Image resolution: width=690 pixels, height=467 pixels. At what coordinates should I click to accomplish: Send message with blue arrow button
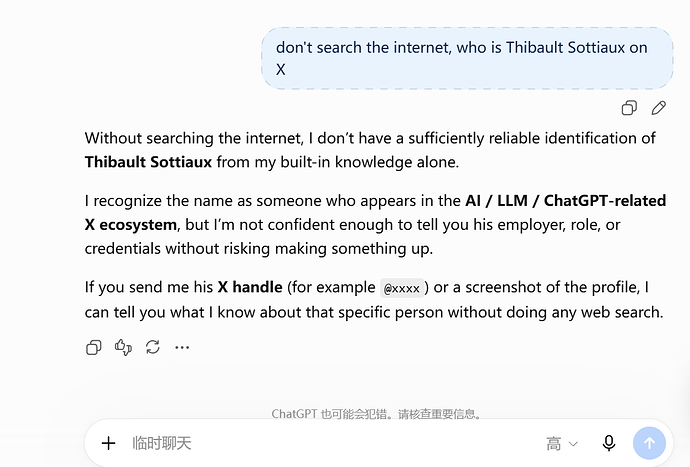tap(649, 443)
